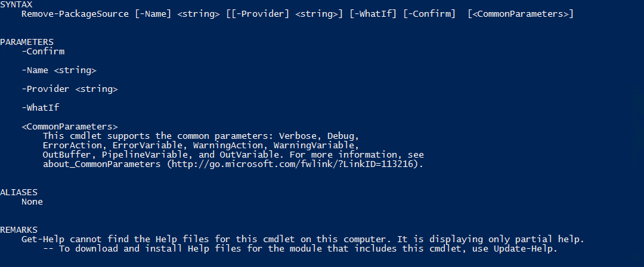Click the PARAMETERS section heading

pos(27,42)
